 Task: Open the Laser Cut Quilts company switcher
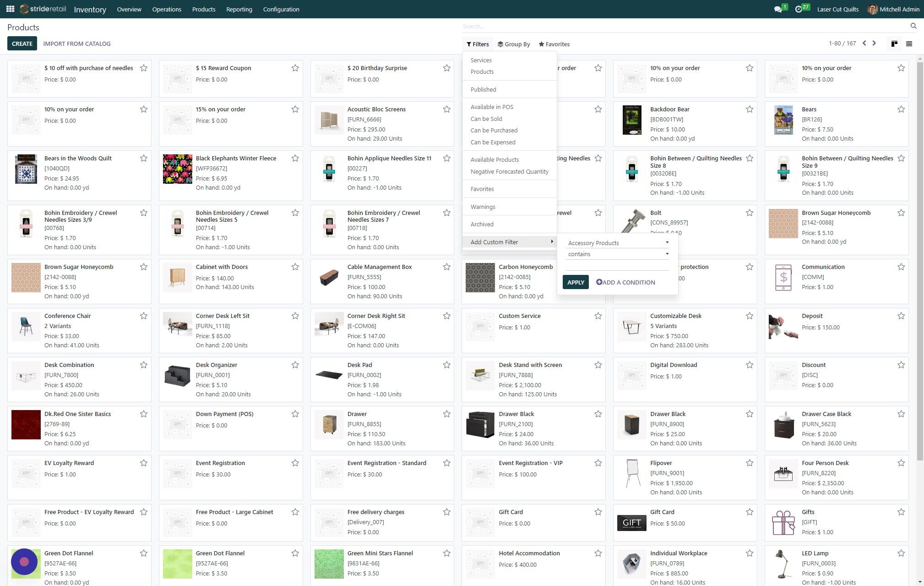tap(838, 9)
